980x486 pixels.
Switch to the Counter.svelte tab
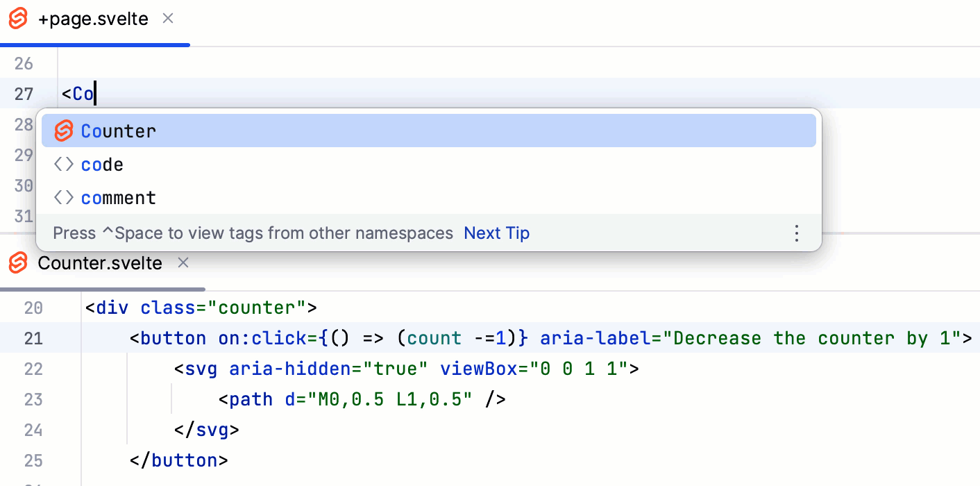pos(100,264)
